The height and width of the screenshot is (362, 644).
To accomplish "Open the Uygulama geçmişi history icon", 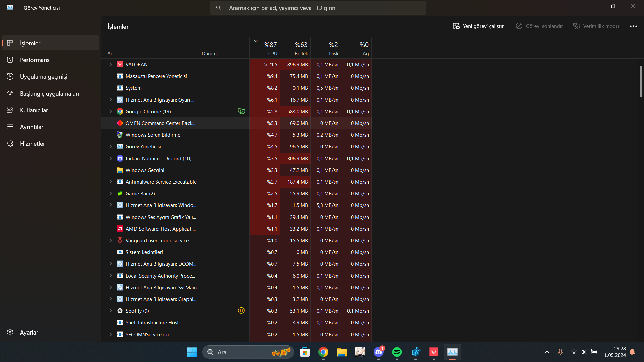I will tap(10, 76).
